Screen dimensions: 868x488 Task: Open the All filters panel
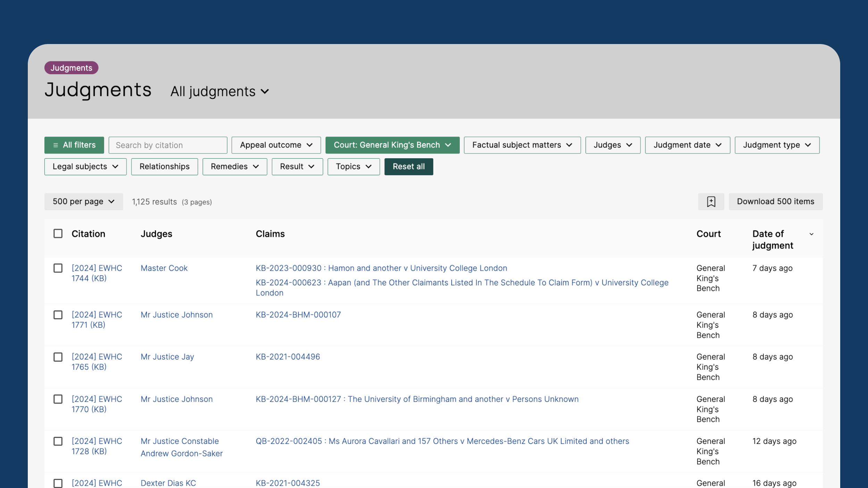pos(74,145)
